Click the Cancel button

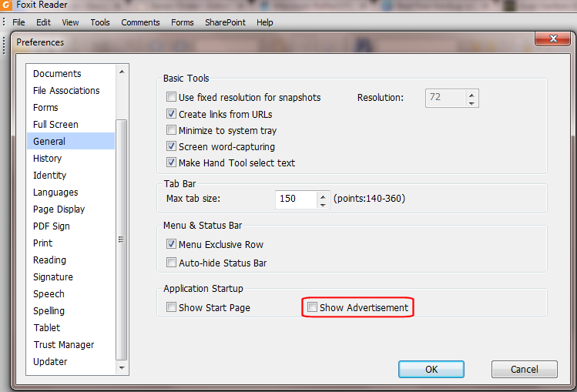tap(525, 369)
